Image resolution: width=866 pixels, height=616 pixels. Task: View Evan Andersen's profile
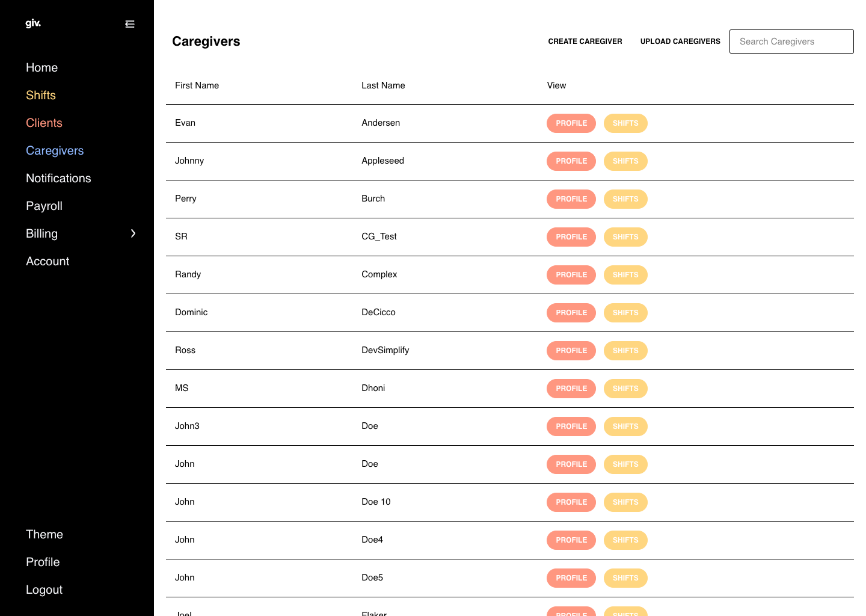pyautogui.click(x=571, y=123)
